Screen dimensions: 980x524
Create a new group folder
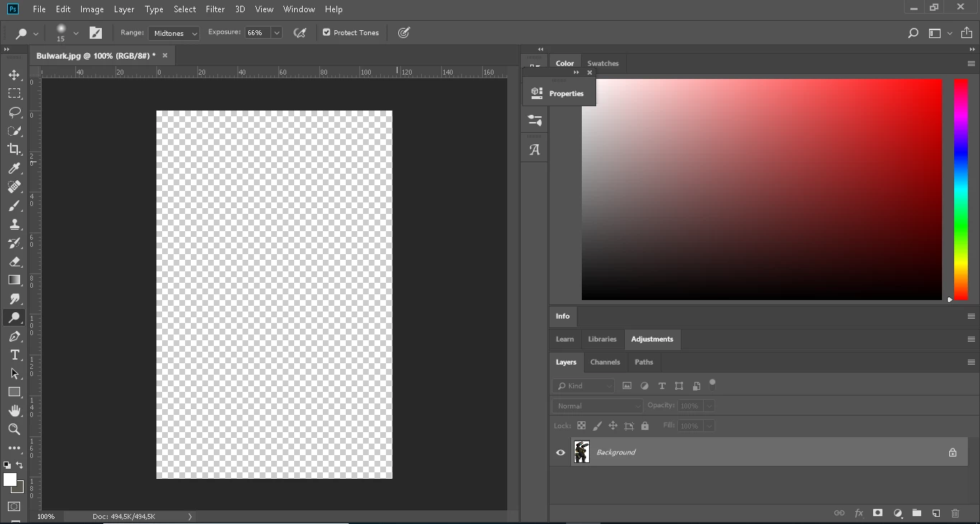[x=917, y=513]
